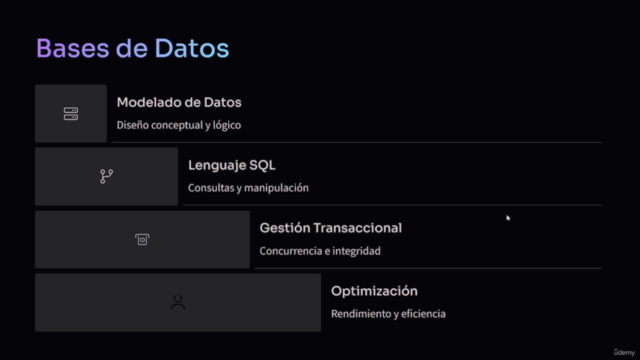Select the 'Bases de Datos' slide title
640x360 pixels.
pyautogui.click(x=133, y=48)
